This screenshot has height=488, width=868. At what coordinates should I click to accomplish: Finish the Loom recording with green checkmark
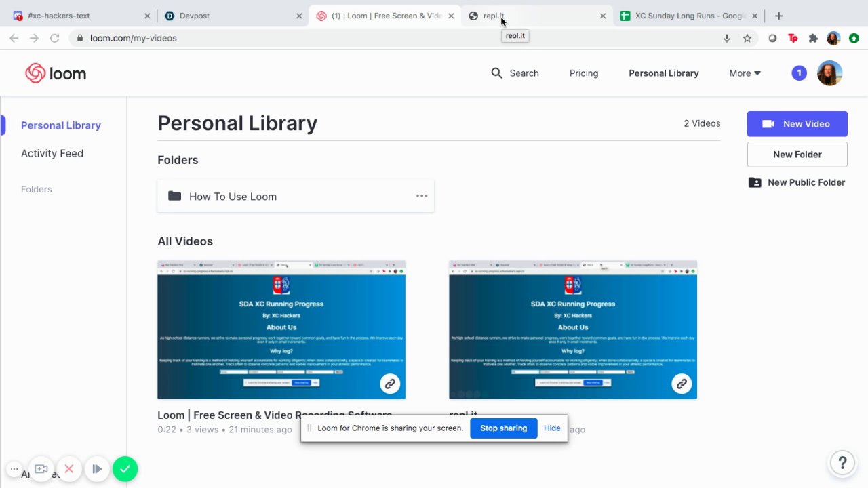[x=125, y=469]
